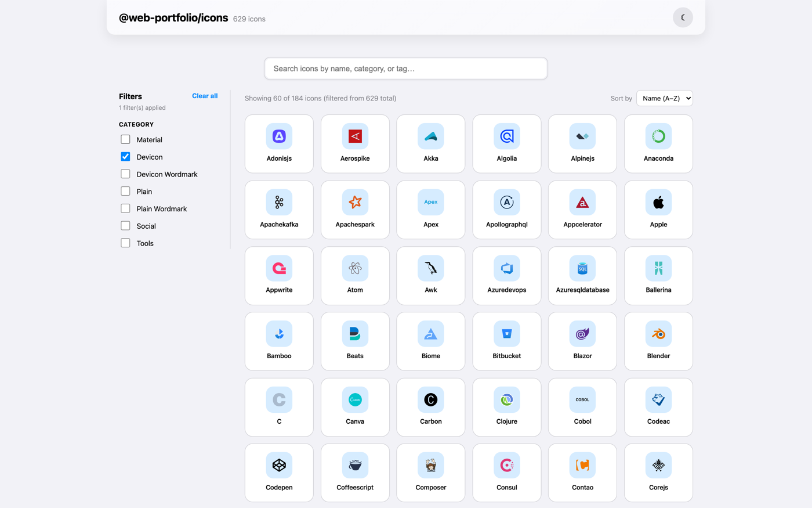Open the Appwrite icon card
This screenshot has width=812, height=508.
279,276
